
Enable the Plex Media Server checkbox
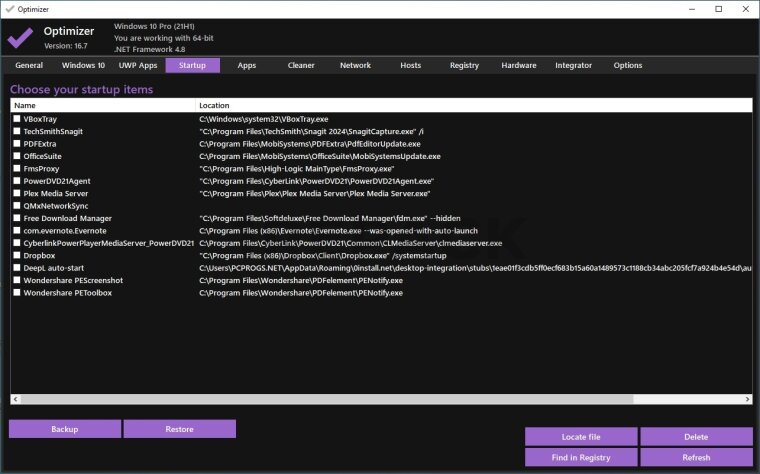click(x=17, y=193)
